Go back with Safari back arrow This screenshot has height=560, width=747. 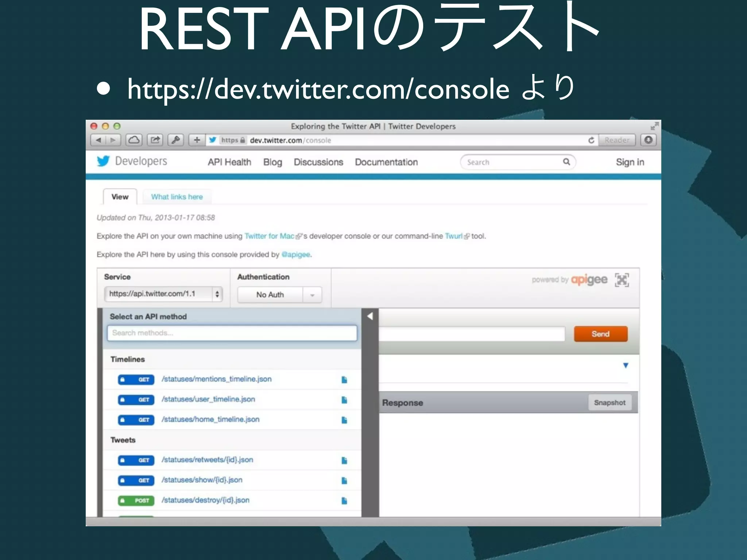pos(98,140)
